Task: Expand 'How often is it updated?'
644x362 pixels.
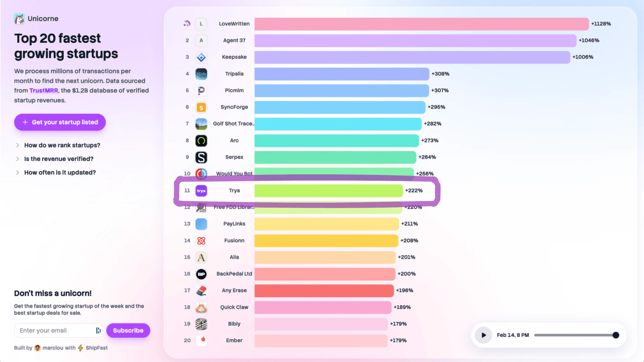Action: point(60,172)
